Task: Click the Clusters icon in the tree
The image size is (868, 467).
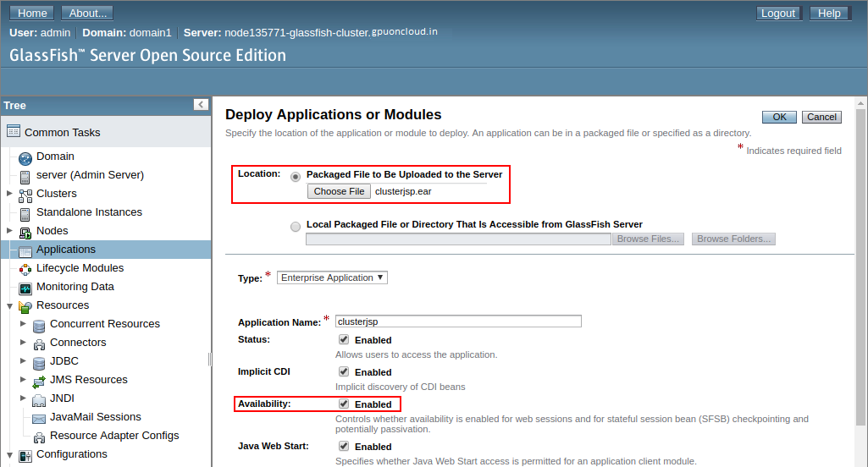Action: coord(25,195)
